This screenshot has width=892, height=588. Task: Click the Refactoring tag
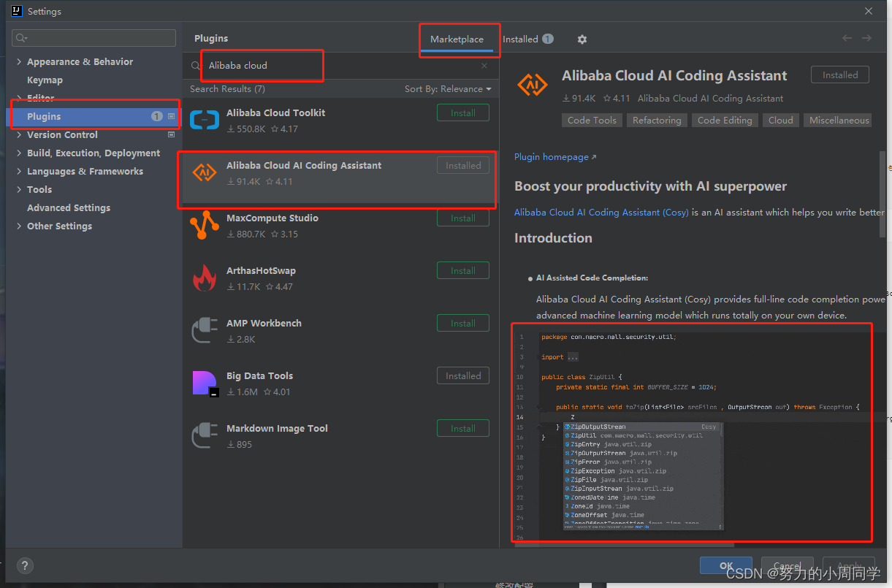click(657, 121)
